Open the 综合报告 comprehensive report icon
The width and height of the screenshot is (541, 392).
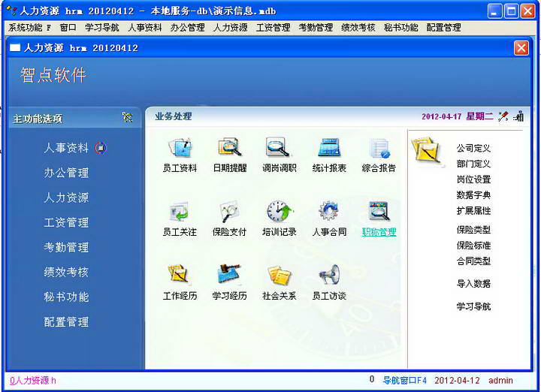379,148
